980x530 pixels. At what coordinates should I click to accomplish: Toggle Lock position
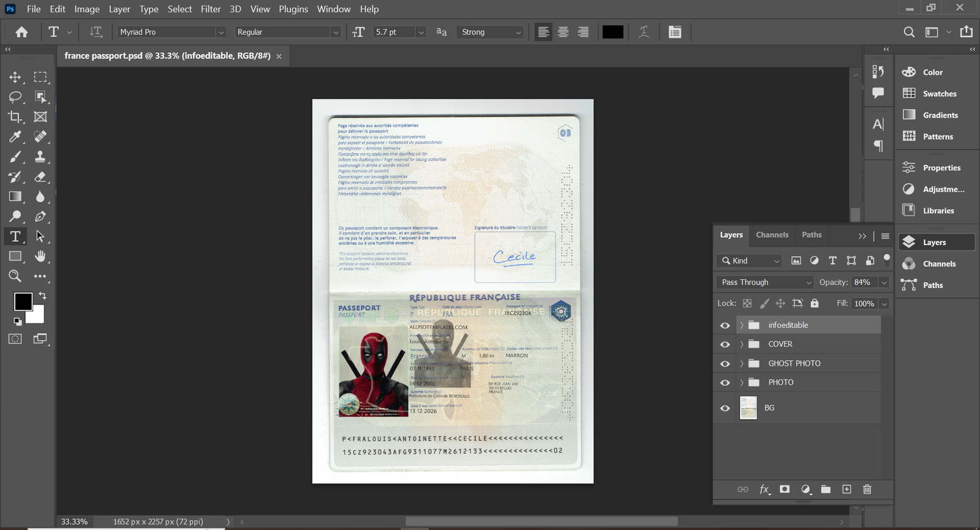(780, 303)
